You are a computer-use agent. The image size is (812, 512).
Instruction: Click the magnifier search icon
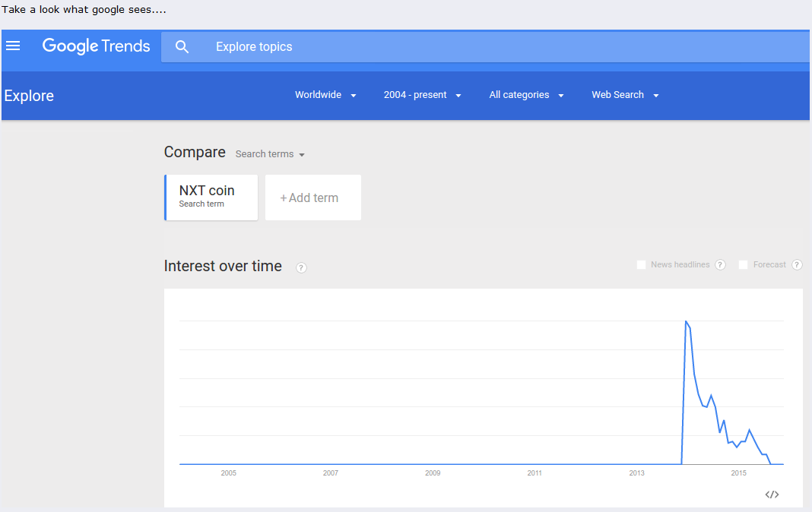pos(182,47)
